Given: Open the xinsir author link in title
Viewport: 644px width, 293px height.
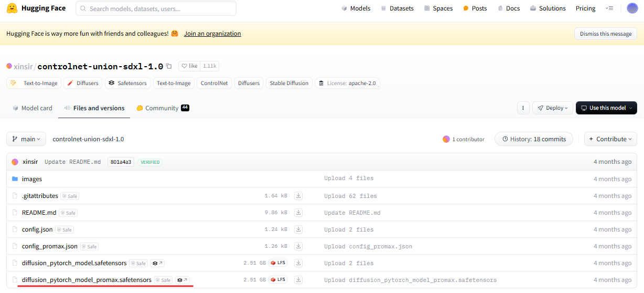Looking at the screenshot, I should [23, 67].
